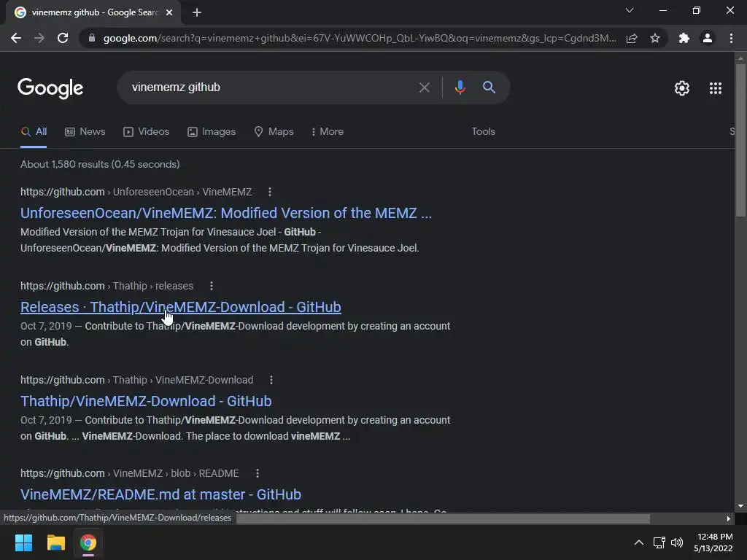Switch to the Videos tab

pos(146,132)
